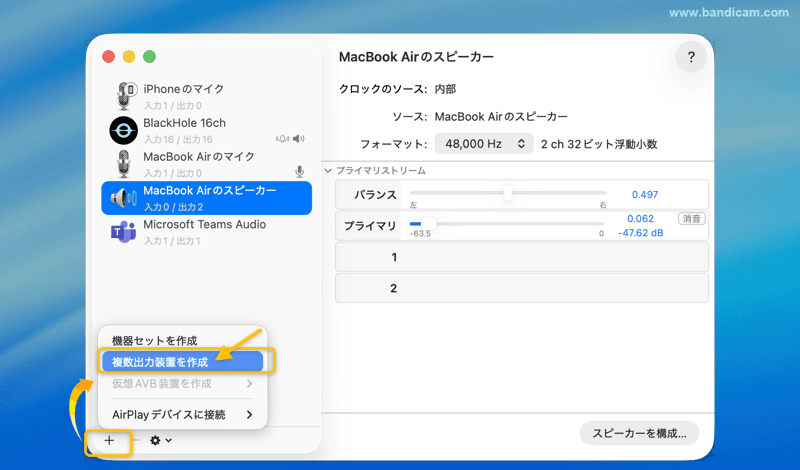Click the MacBook Air microphone device icon

point(123,164)
